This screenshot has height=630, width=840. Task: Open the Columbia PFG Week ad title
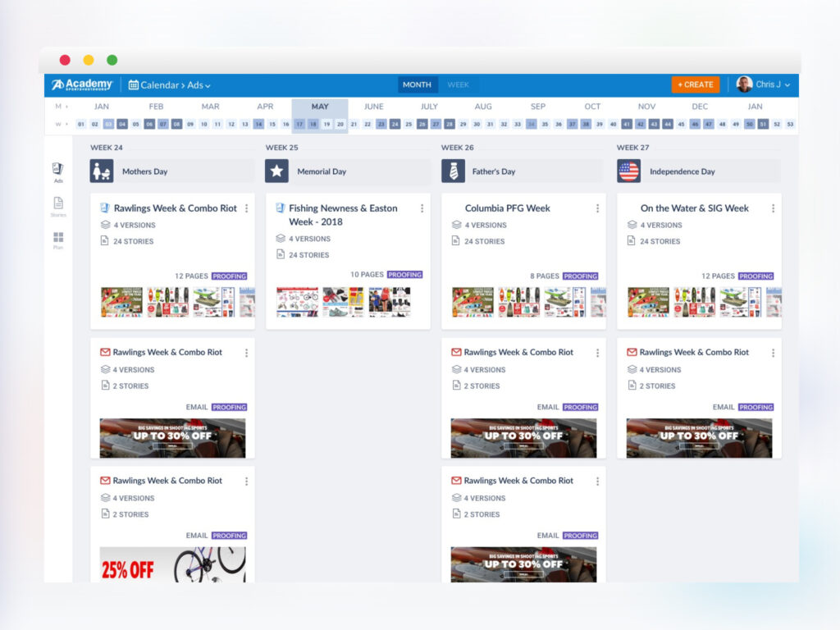[x=507, y=208]
